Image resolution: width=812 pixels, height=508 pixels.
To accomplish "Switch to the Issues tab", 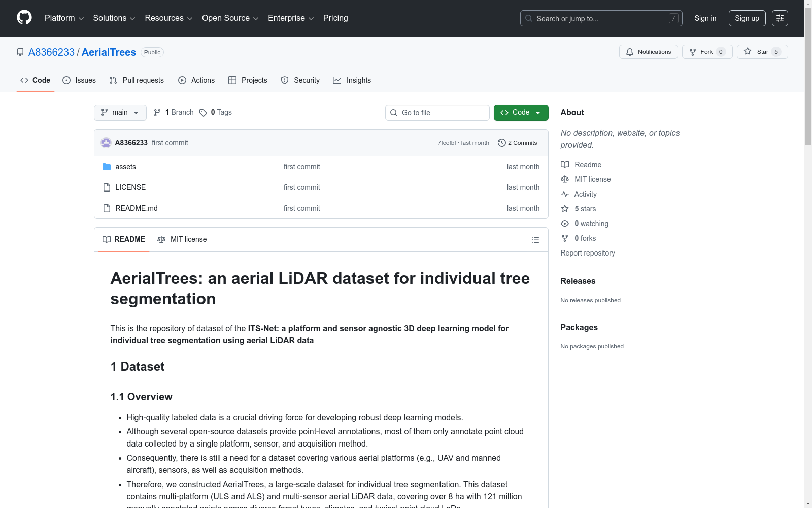I will 79,80.
